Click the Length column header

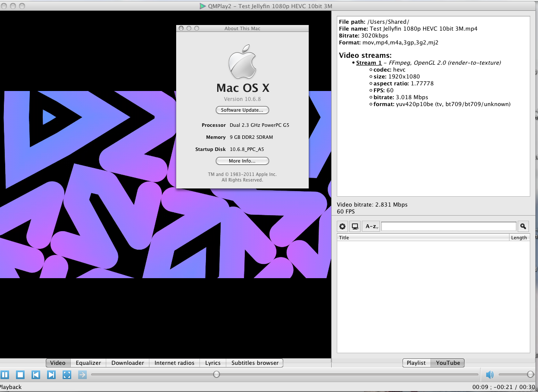(x=519, y=238)
